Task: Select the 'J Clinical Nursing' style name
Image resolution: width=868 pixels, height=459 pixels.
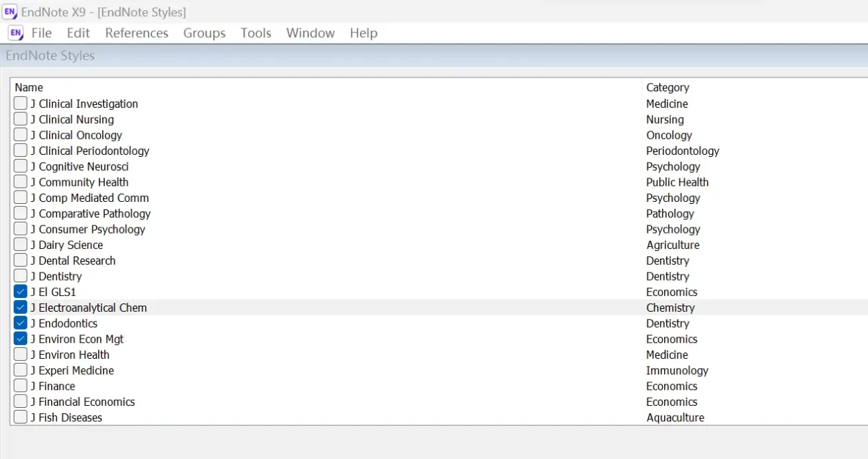Action: point(73,120)
